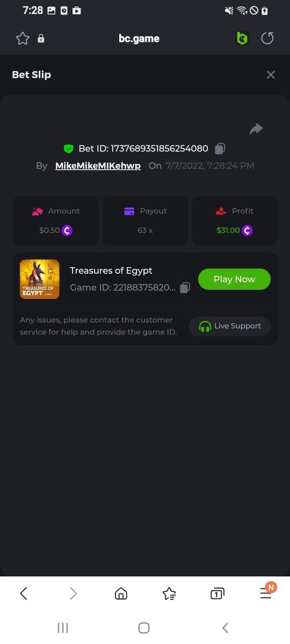Open bookmarks list star icon

169,593
